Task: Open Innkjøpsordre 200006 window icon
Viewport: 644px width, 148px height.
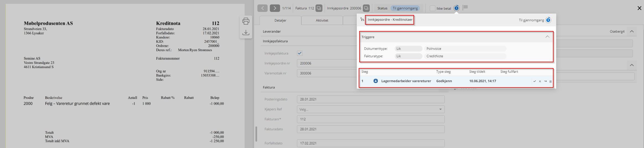Action: (x=366, y=8)
